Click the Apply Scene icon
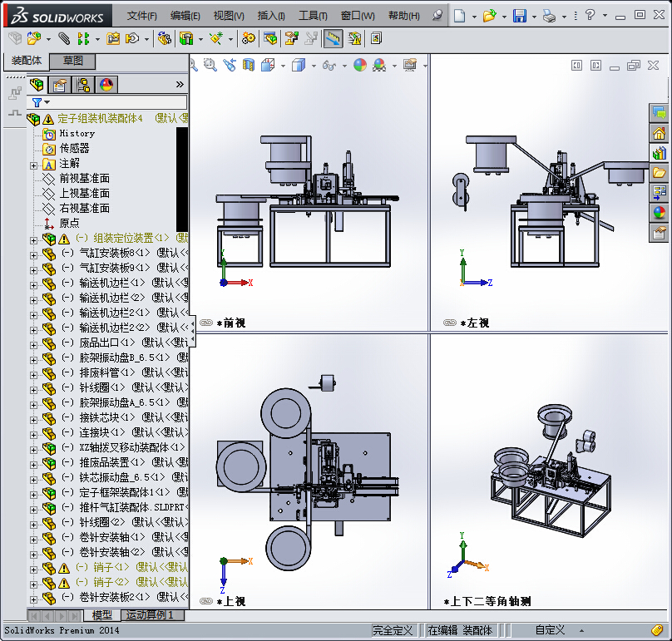 click(379, 65)
